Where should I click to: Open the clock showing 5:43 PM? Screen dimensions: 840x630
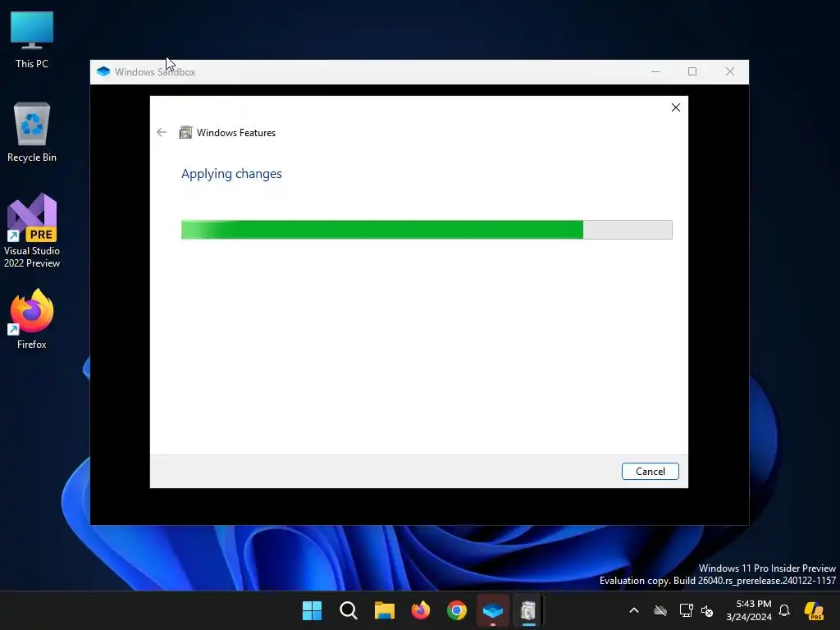[749, 610]
